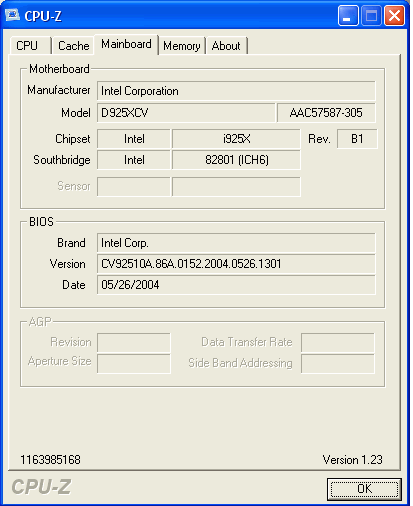Click the AGP Revision label
Viewport: 413px width, 506px height.
click(71, 342)
